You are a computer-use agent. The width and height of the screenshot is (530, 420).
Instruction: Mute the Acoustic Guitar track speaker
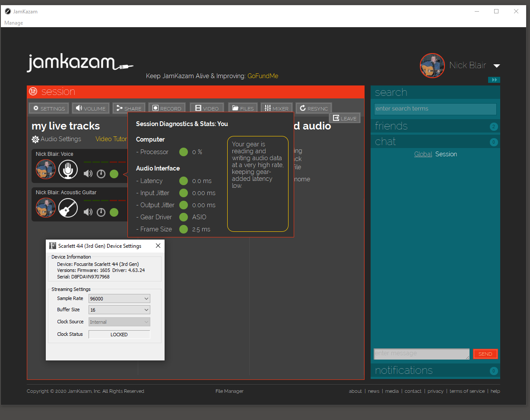(x=88, y=212)
